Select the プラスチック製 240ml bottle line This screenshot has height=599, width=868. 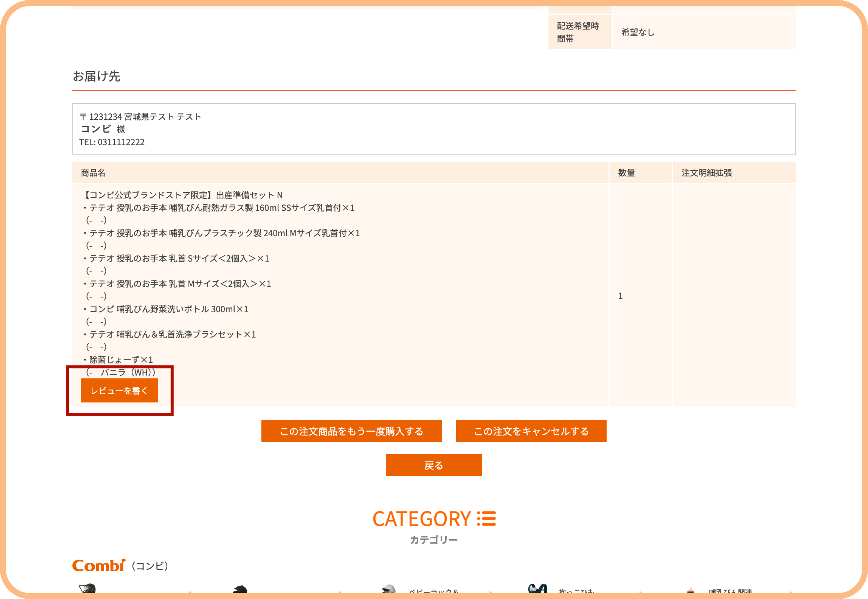pos(221,233)
